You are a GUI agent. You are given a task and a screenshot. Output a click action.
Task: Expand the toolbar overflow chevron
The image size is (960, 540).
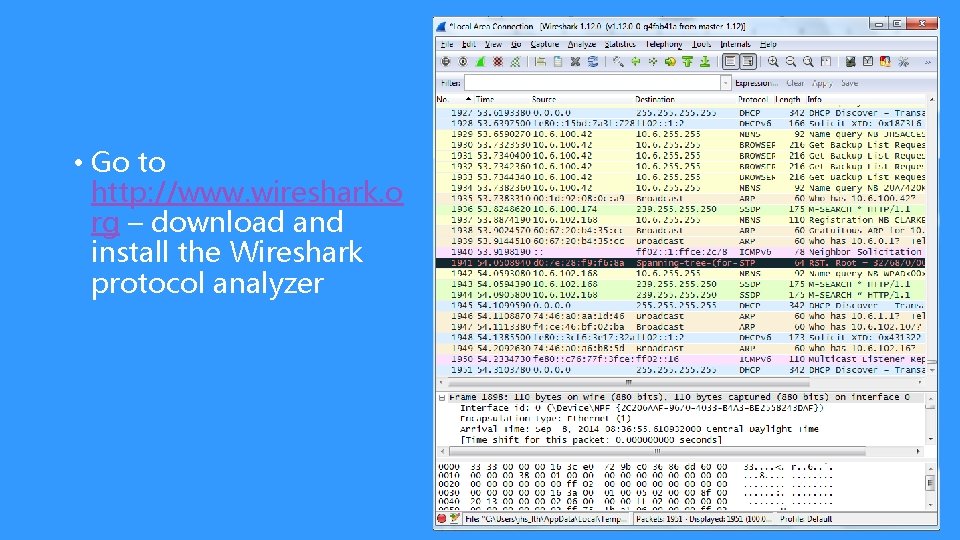pyautogui.click(x=928, y=62)
